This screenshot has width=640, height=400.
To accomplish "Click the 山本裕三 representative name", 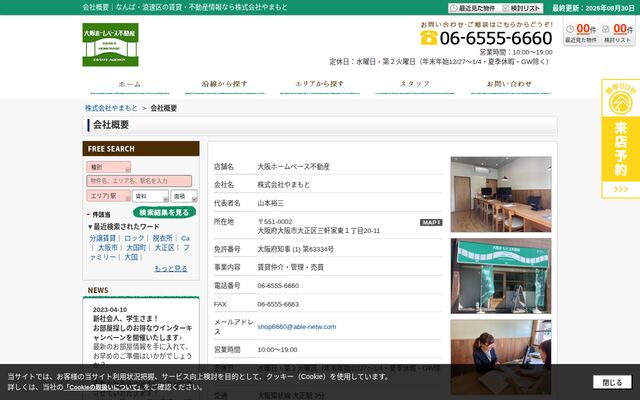I will point(270,203).
